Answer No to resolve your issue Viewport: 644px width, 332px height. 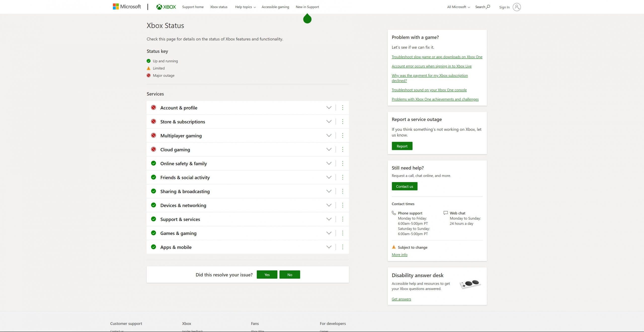click(x=290, y=275)
